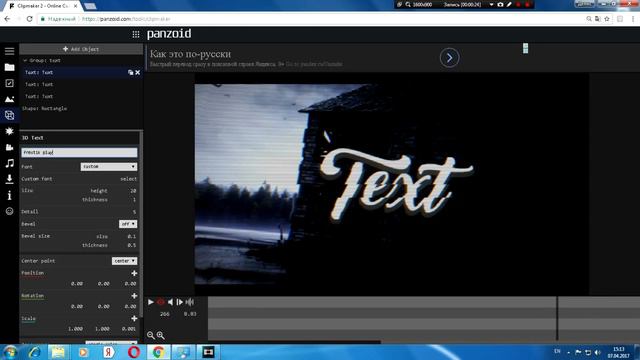Add keyframe with Position plus icon

(x=134, y=273)
